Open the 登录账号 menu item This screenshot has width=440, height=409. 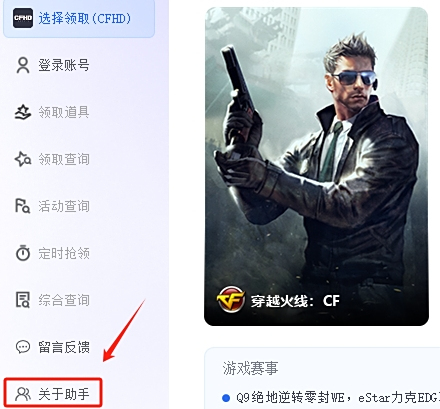[x=64, y=65]
